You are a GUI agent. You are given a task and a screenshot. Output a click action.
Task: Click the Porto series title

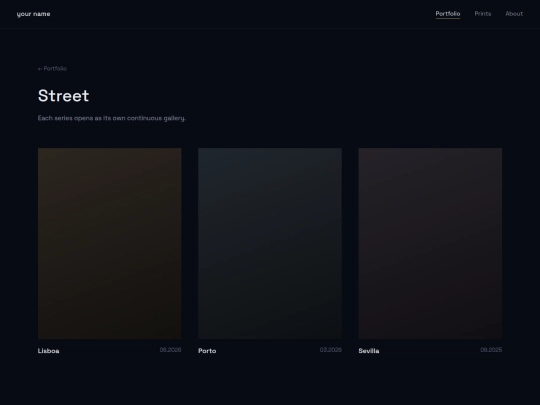tap(207, 351)
